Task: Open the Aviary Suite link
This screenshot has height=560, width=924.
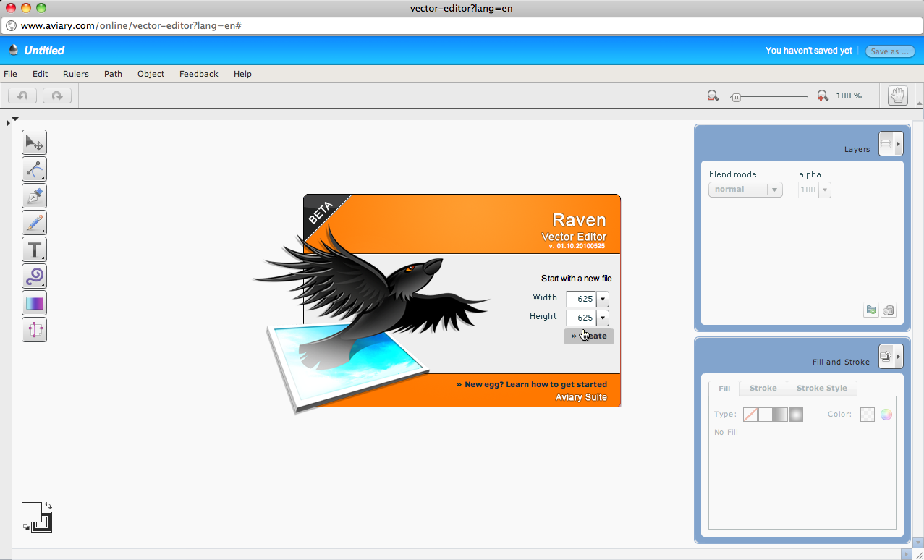Action: [581, 397]
